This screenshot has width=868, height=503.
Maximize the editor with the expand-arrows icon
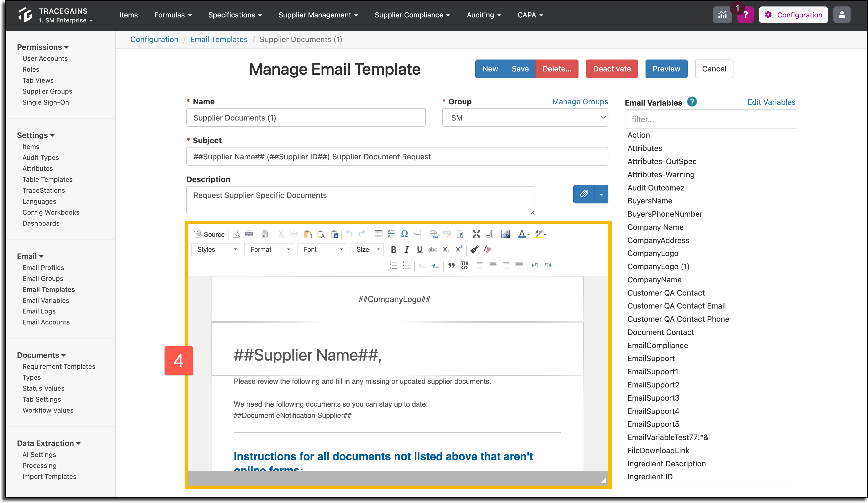click(476, 234)
